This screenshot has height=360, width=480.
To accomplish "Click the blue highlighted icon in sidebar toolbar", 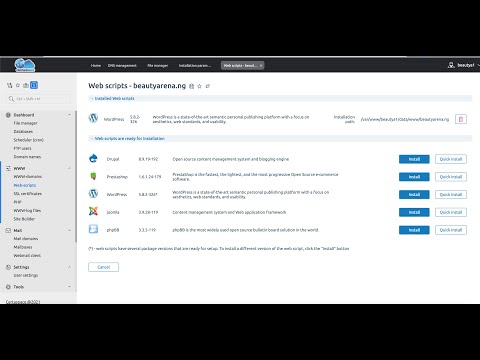I will 34,85.
